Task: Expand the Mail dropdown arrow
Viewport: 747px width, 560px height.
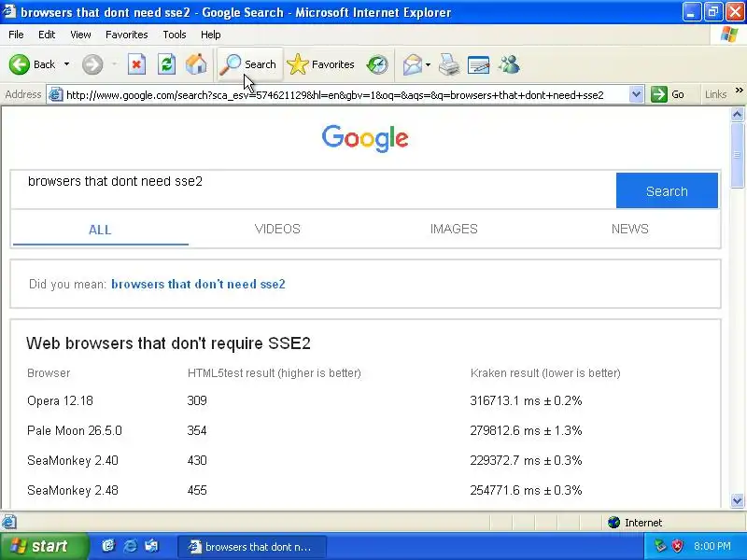Action: tap(429, 64)
